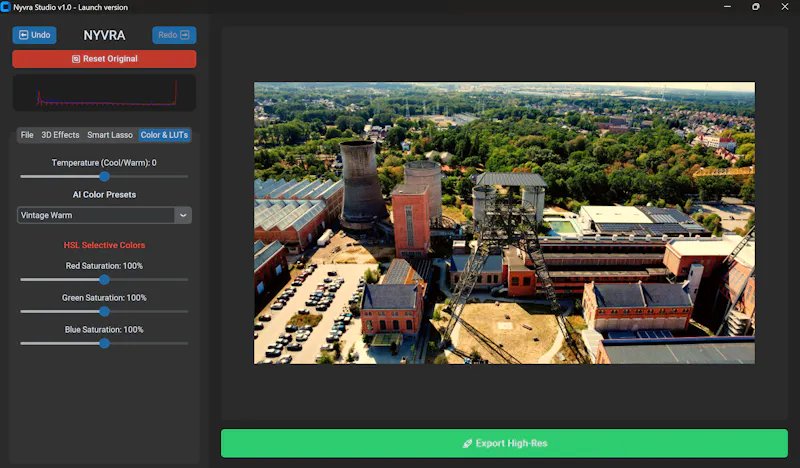Viewport: 800px width, 468px height.
Task: Click the histogram preview panel
Action: pos(104,92)
